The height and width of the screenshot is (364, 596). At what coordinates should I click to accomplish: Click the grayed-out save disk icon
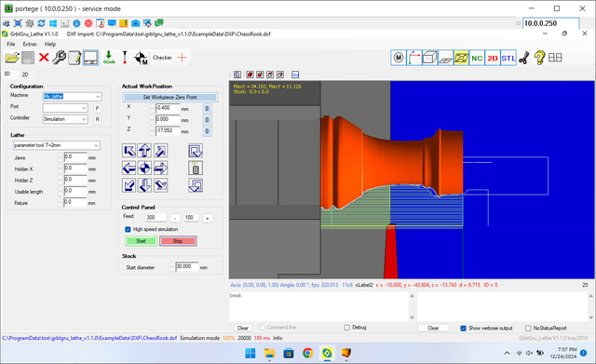(28, 58)
